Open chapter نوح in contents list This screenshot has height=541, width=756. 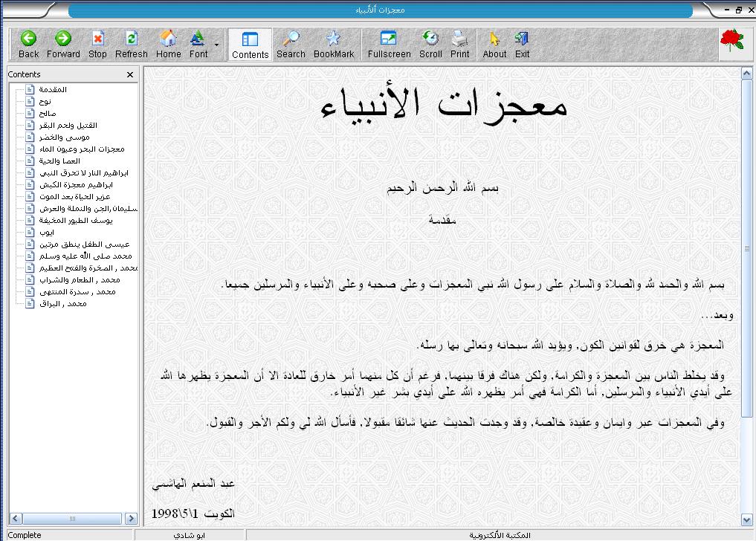pos(45,102)
